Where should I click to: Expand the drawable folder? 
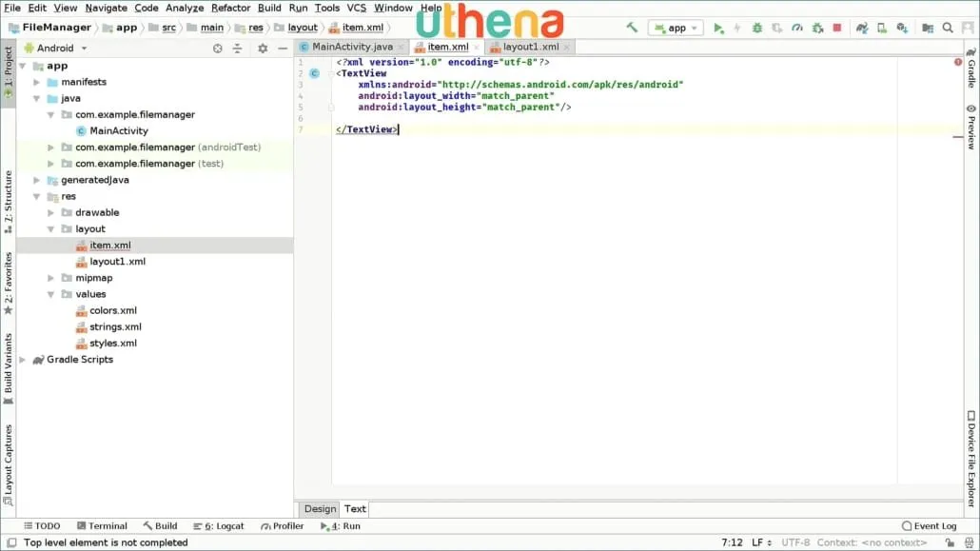tap(50, 212)
